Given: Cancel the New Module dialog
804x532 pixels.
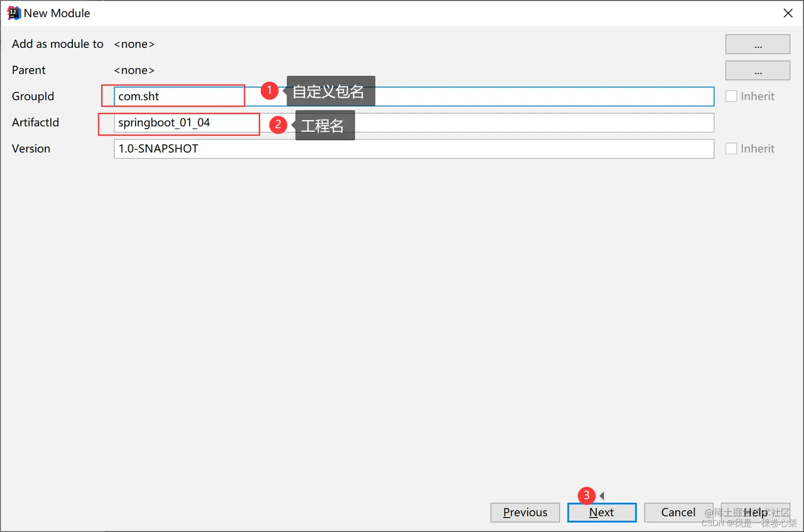Looking at the screenshot, I should [678, 512].
